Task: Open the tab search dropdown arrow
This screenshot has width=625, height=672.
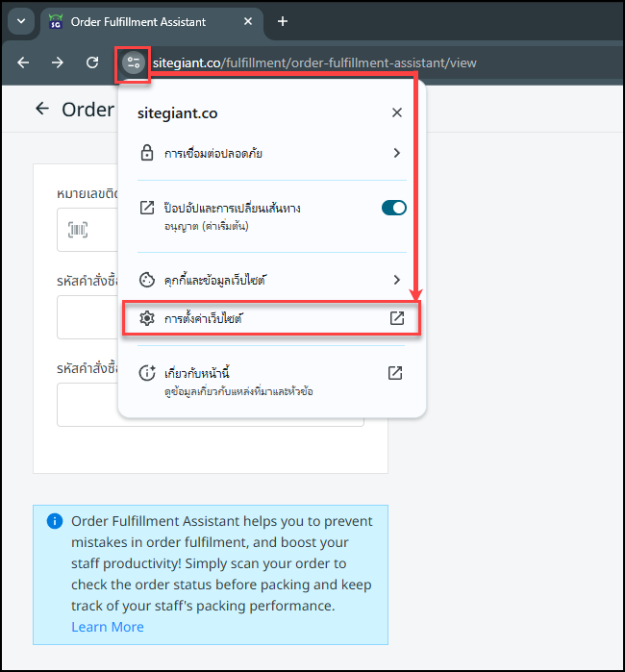Action: [18, 21]
